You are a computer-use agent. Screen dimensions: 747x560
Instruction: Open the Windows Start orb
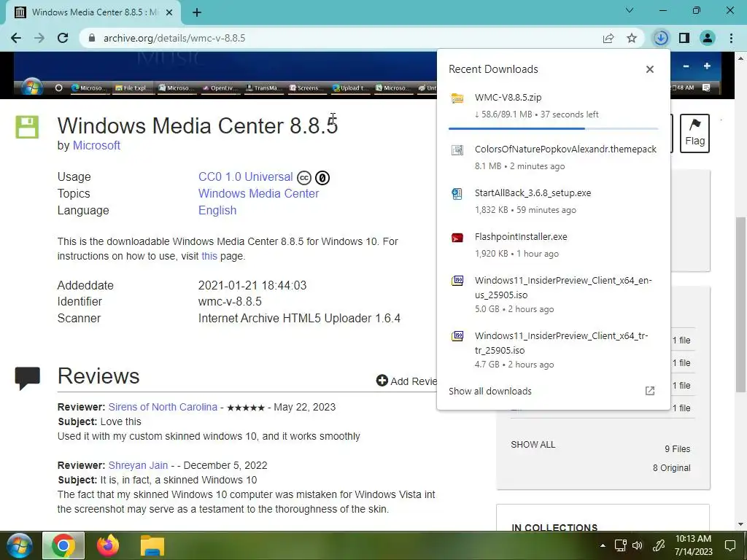[x=20, y=545]
